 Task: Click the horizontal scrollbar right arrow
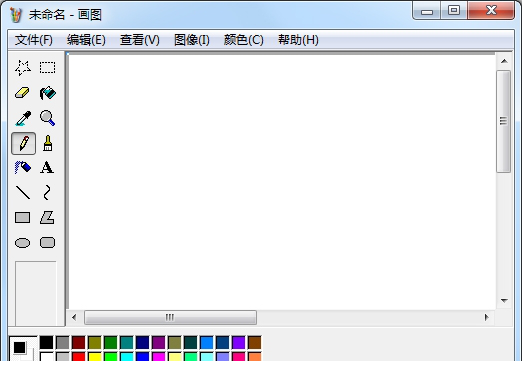click(x=487, y=317)
